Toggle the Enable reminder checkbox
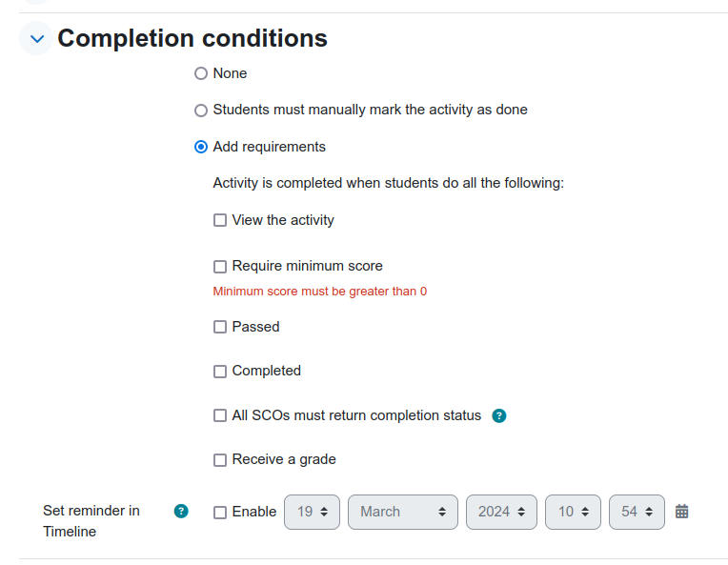 tap(220, 513)
